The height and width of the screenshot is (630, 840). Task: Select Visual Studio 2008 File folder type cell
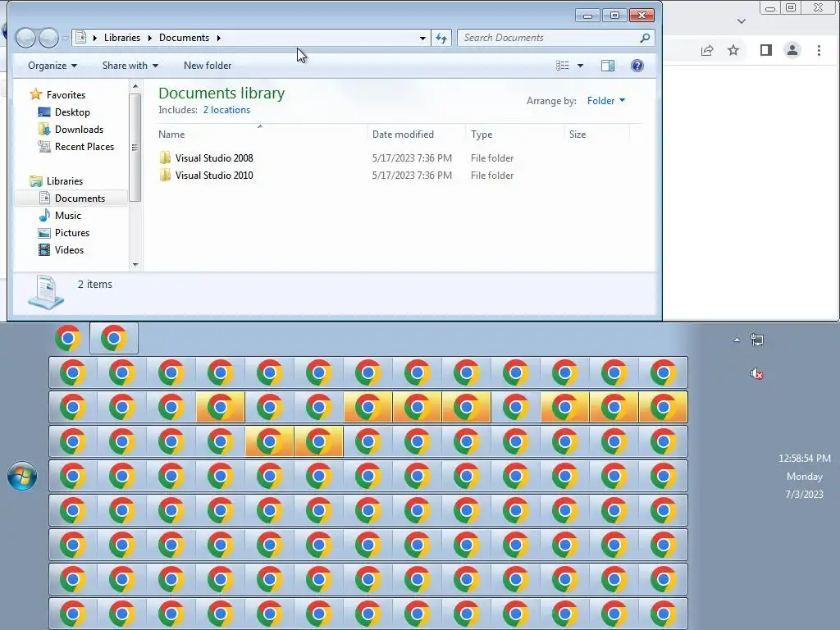[492, 158]
